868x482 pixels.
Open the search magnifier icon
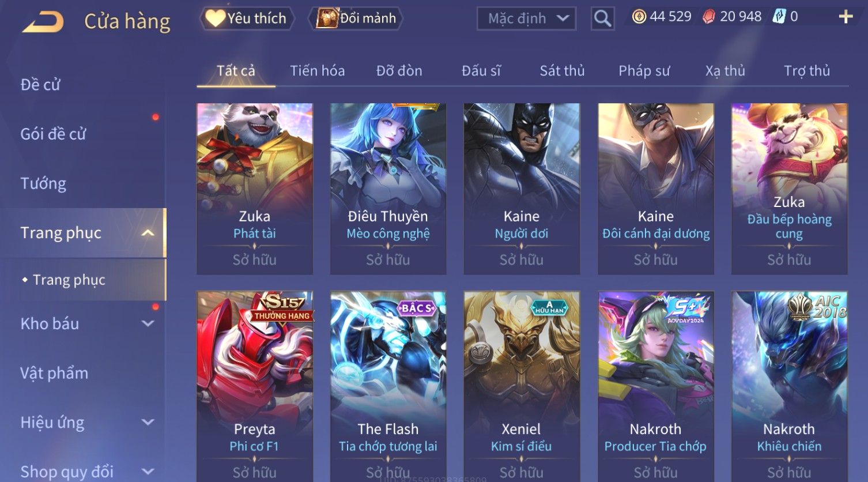tap(602, 18)
